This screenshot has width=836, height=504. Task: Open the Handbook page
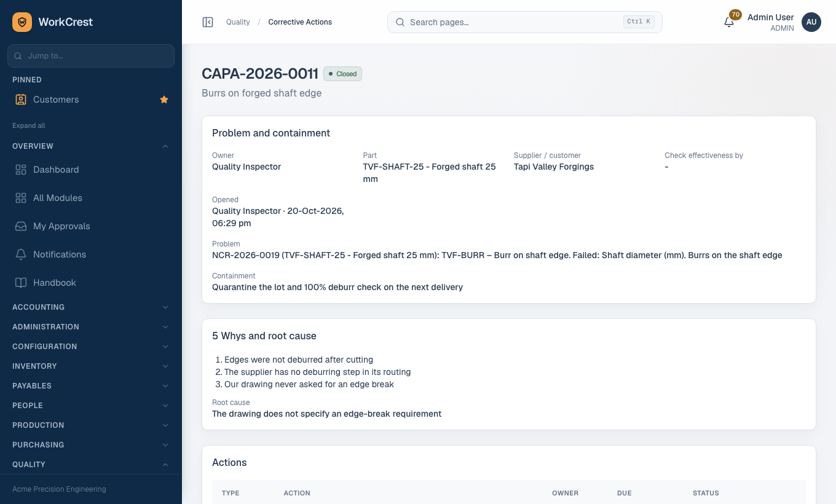tap(91, 283)
